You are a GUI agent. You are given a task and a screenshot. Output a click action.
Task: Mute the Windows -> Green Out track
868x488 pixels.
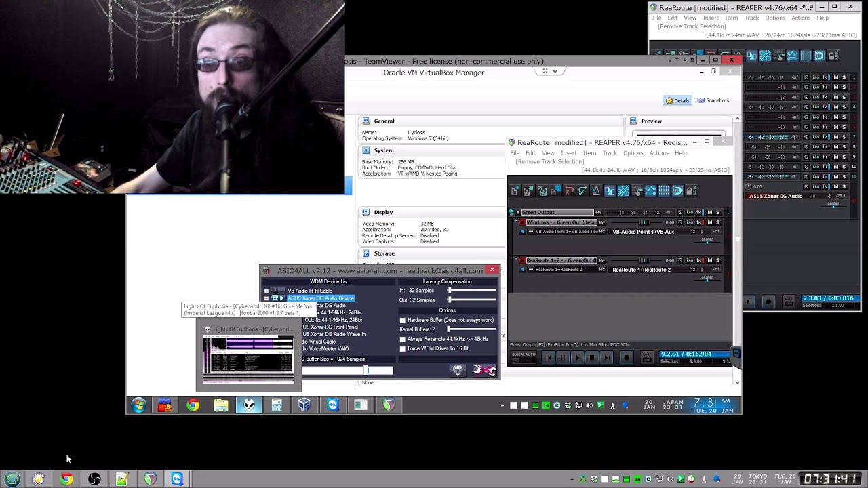click(710, 222)
